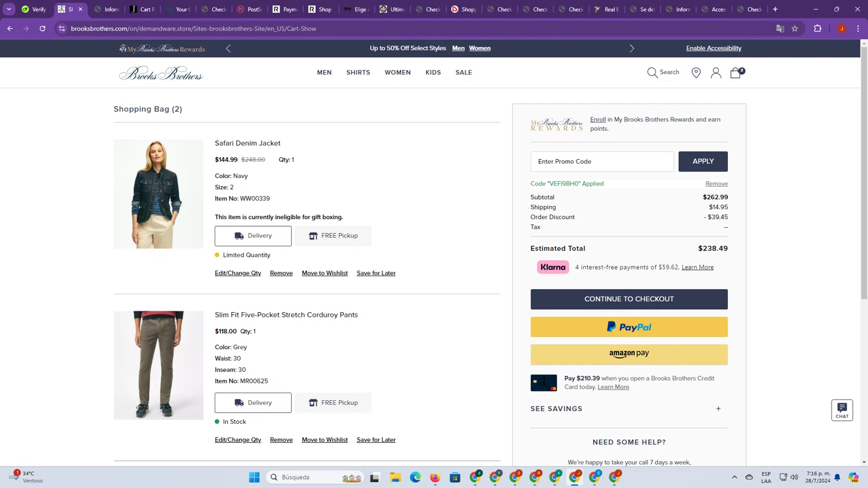Reload the page
Viewport: 868px width, 488px height.
point(42,28)
